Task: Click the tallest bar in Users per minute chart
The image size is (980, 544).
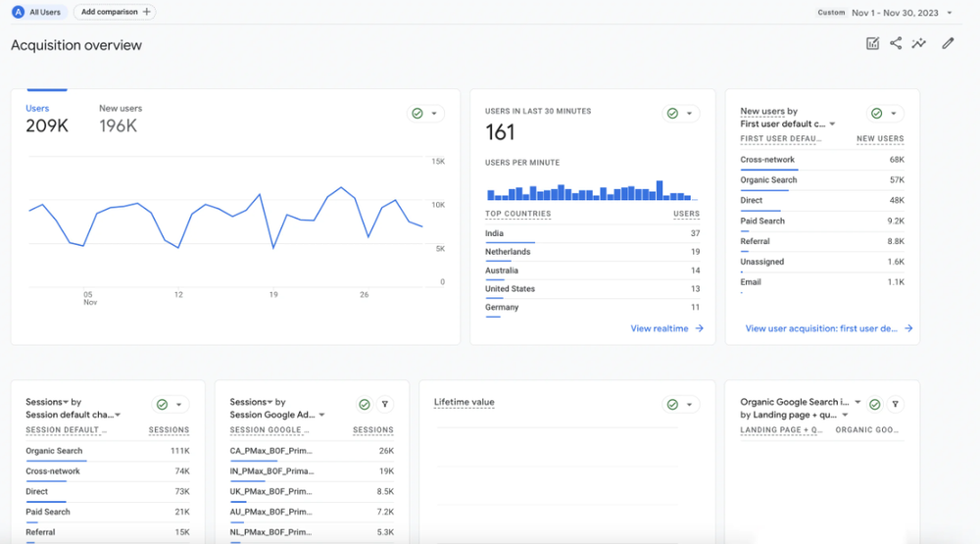Action: pos(660,190)
